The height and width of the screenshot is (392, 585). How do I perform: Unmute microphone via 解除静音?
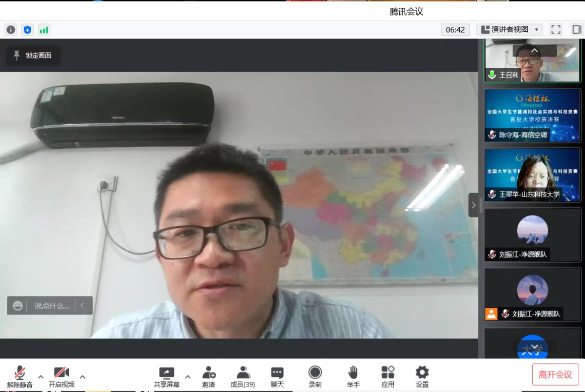20,377
